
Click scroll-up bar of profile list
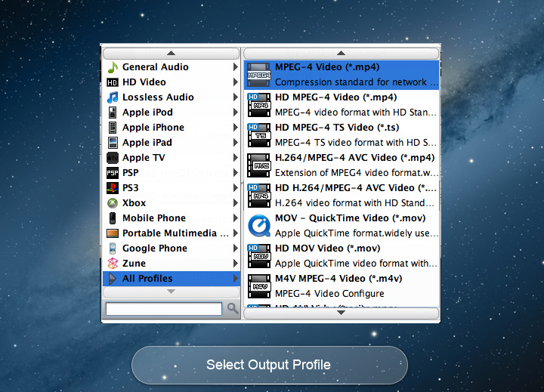342,54
